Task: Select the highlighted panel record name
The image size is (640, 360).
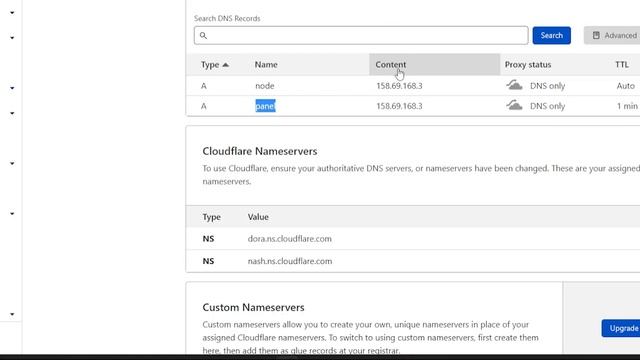Action: [x=265, y=106]
